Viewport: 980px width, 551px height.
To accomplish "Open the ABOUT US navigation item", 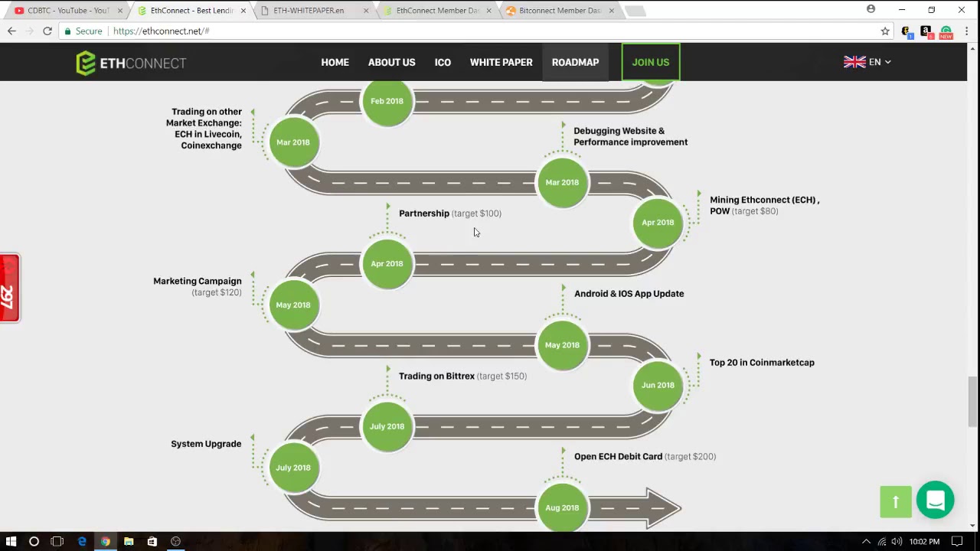I will click(391, 62).
